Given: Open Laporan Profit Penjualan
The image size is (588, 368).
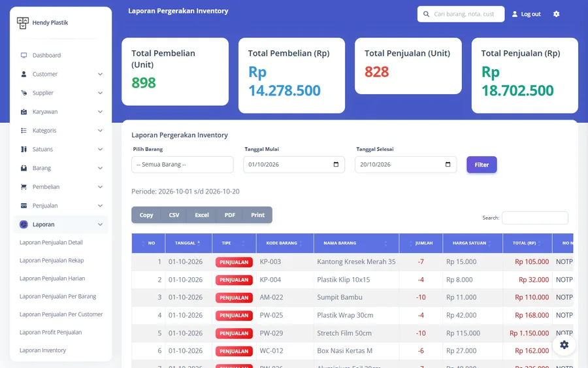Looking at the screenshot, I should (x=50, y=332).
